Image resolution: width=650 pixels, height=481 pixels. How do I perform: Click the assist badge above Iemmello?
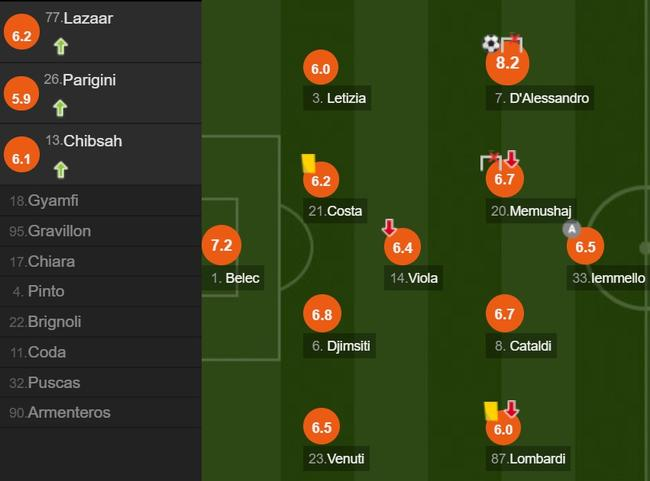pyautogui.click(x=572, y=229)
